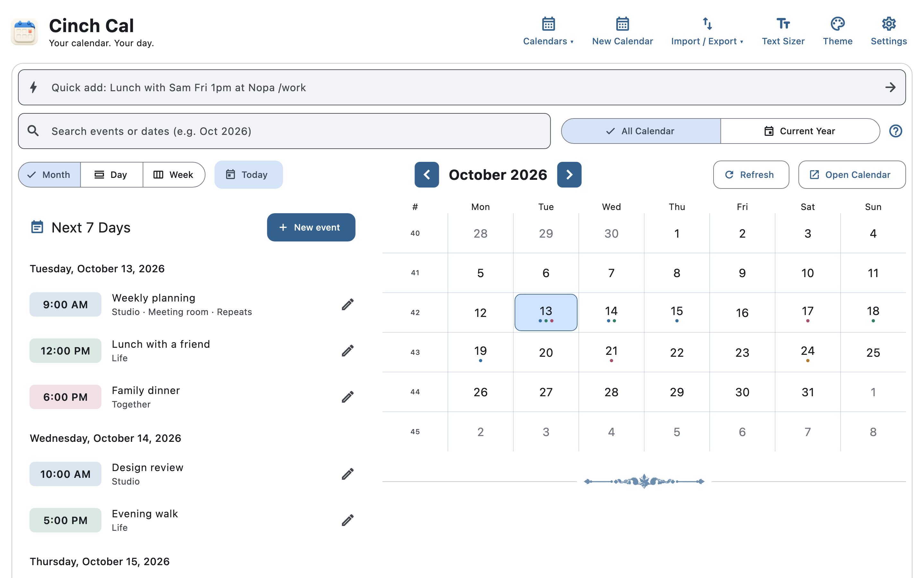Image resolution: width=924 pixels, height=578 pixels.
Task: Open the help question mark icon
Action: tap(895, 131)
